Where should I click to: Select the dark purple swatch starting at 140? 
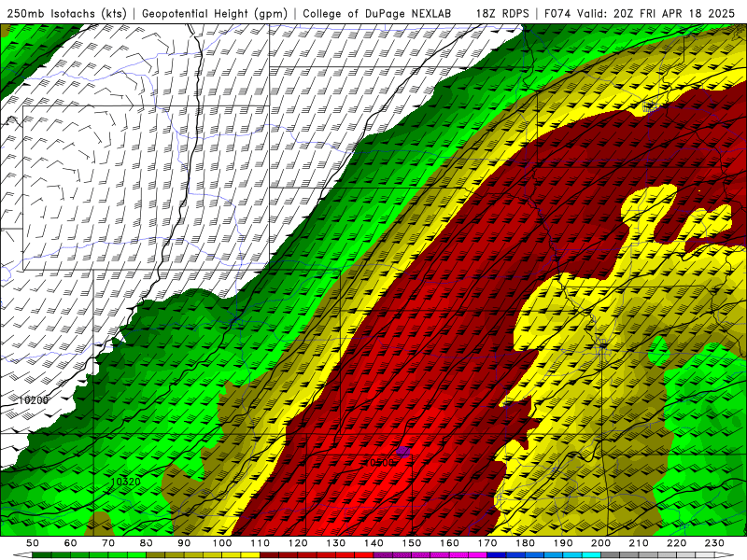383,554
